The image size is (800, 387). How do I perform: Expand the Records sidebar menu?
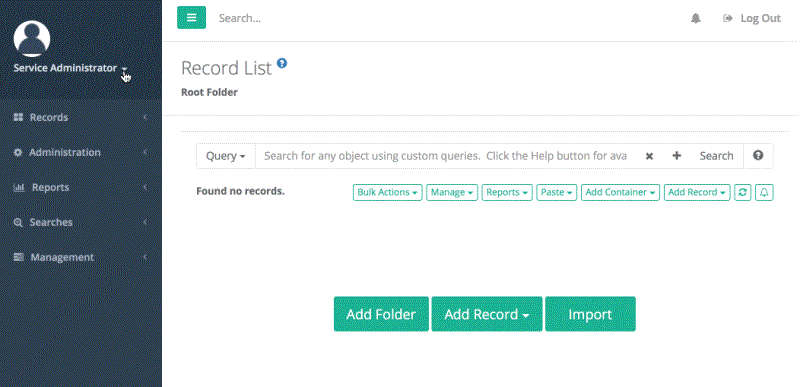click(81, 117)
